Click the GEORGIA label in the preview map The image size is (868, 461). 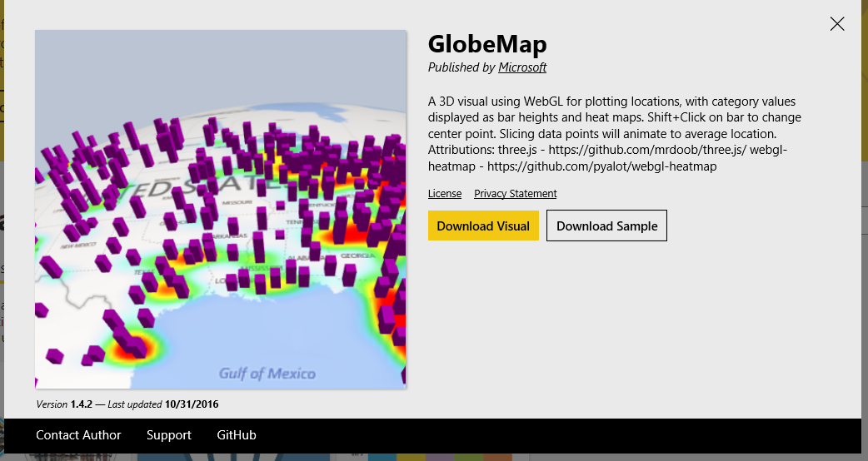(x=357, y=256)
